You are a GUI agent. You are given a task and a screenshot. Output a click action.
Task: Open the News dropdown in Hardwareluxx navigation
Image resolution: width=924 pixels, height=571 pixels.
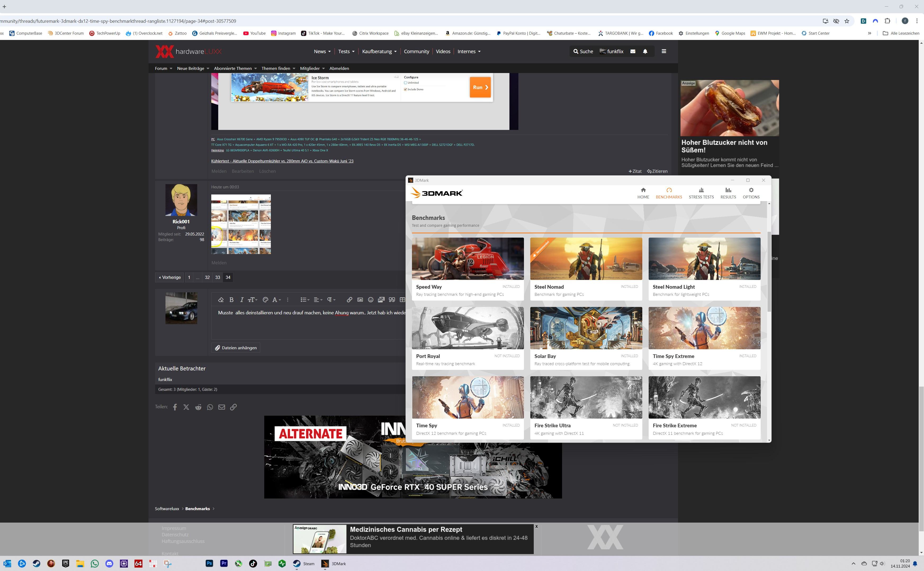pyautogui.click(x=322, y=51)
